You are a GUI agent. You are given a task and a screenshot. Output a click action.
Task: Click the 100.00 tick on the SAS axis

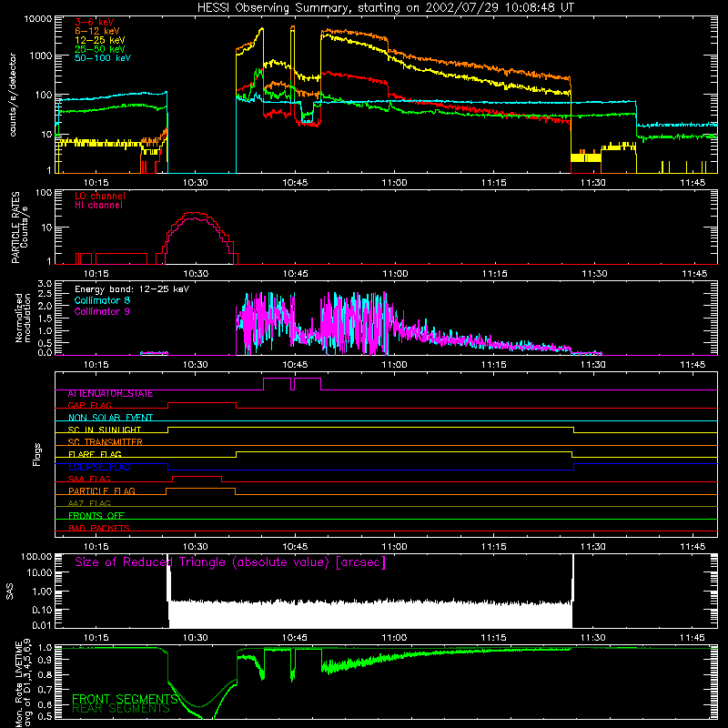pyautogui.click(x=36, y=557)
